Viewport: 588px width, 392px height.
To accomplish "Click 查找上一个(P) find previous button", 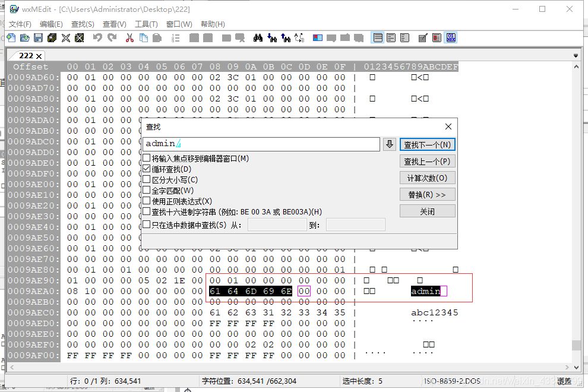I will click(428, 162).
